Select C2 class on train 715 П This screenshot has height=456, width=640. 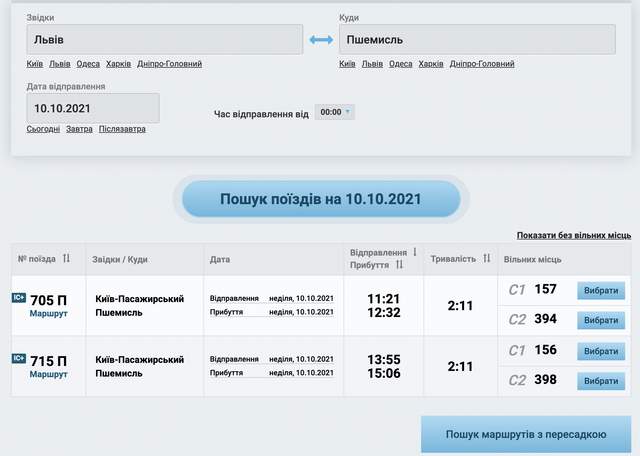pyautogui.click(x=600, y=381)
